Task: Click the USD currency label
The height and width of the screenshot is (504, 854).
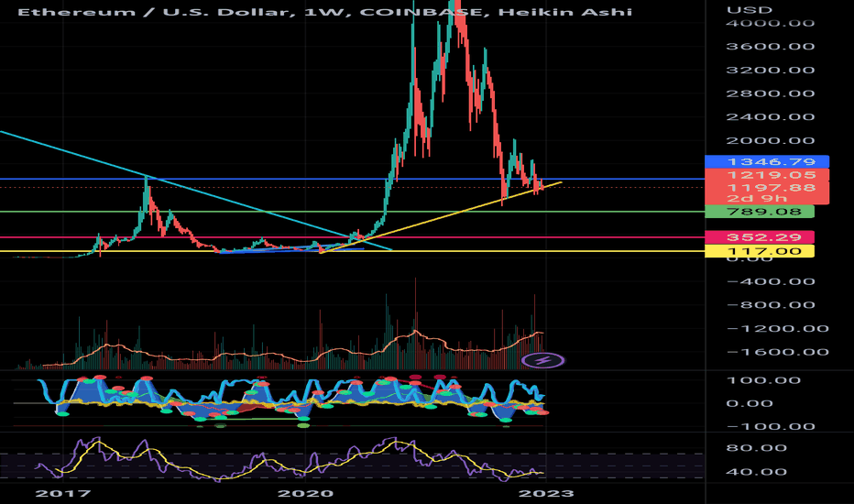Action: 750,10
